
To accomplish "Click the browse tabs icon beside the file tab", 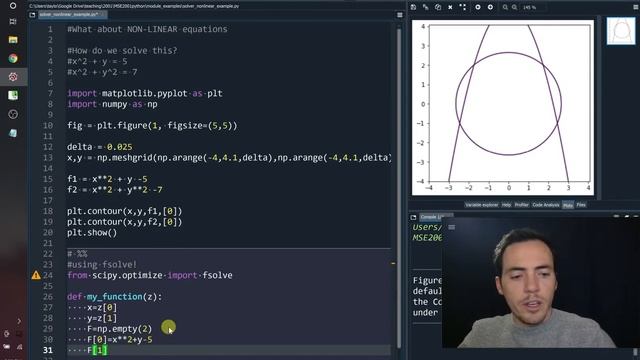I will (x=32, y=15).
